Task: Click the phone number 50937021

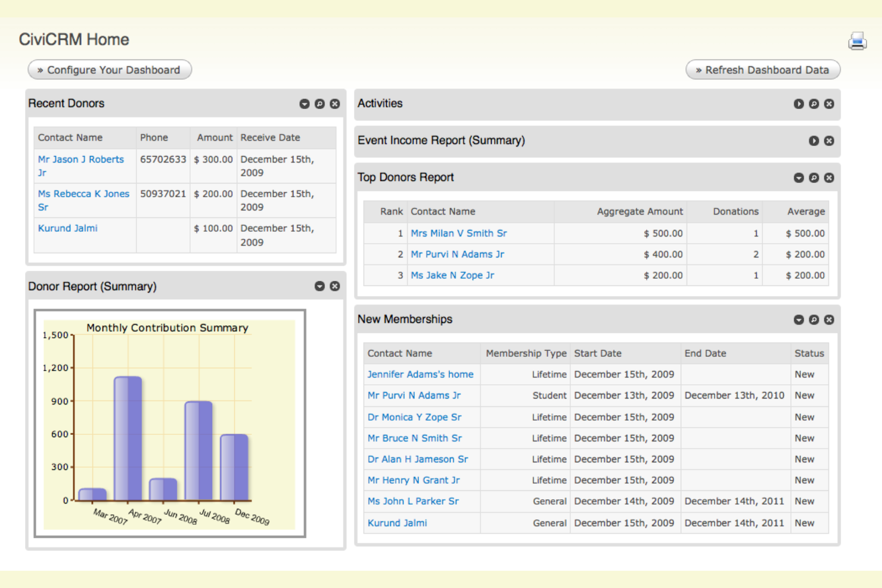Action: [163, 194]
